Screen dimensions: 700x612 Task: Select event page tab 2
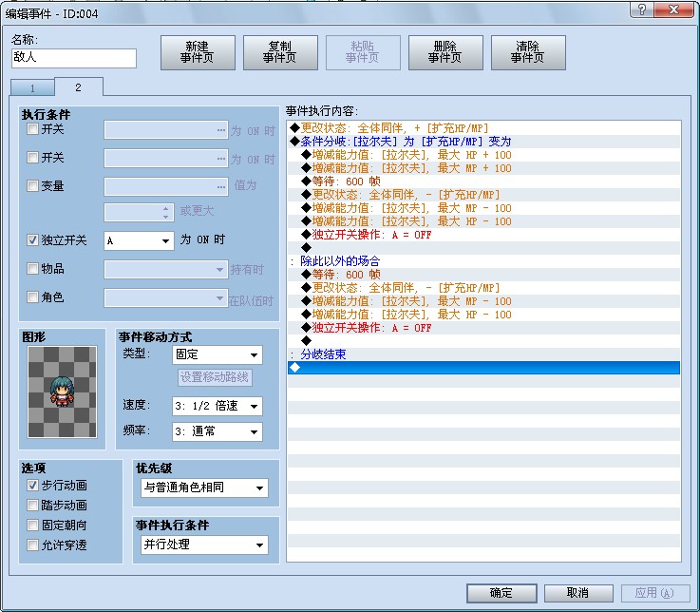79,87
